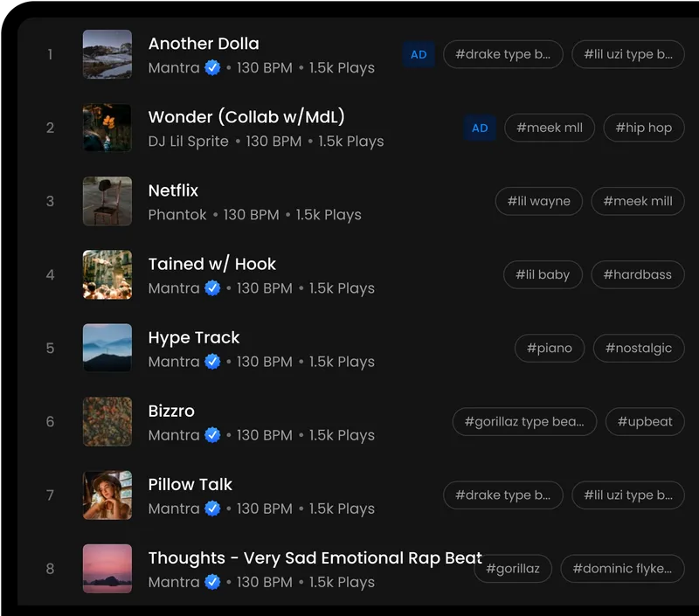This screenshot has height=616, width=699.
Task: Select the #meek mll tag on Wonder
Action: click(x=549, y=128)
